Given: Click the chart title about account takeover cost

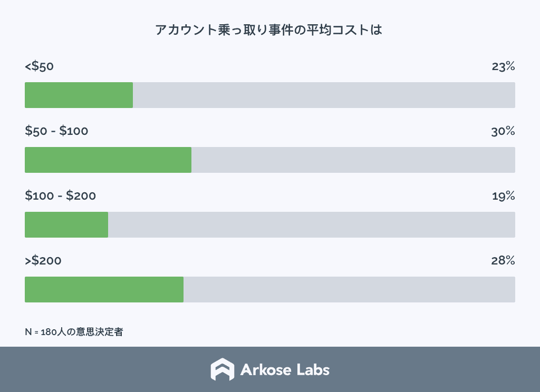Looking at the screenshot, I should (x=268, y=30).
